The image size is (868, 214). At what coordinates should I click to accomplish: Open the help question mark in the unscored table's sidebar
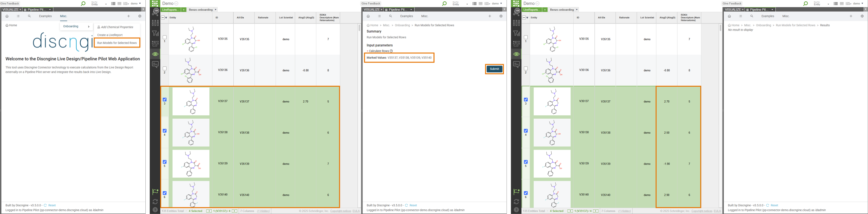click(x=155, y=210)
